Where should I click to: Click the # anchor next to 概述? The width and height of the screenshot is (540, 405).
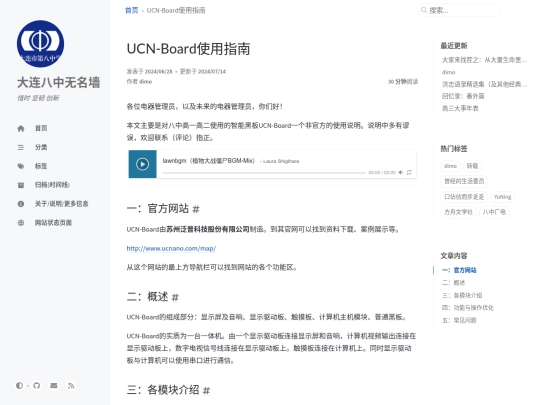pos(175,297)
